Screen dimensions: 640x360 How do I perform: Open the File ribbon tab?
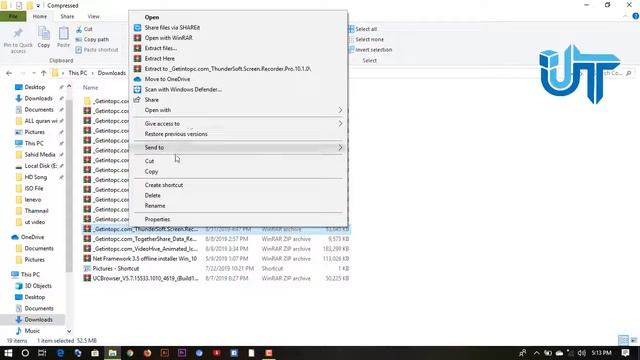click(x=13, y=16)
